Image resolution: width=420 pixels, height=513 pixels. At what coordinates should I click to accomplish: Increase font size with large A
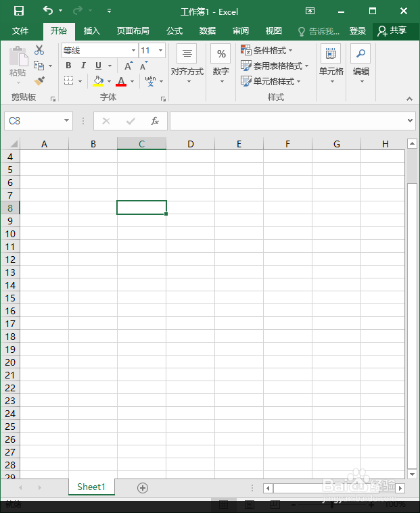pyautogui.click(x=129, y=66)
